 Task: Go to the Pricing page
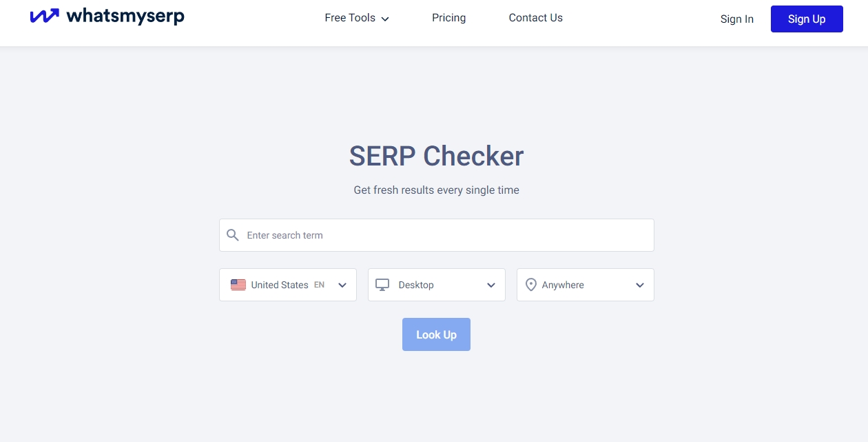click(449, 18)
